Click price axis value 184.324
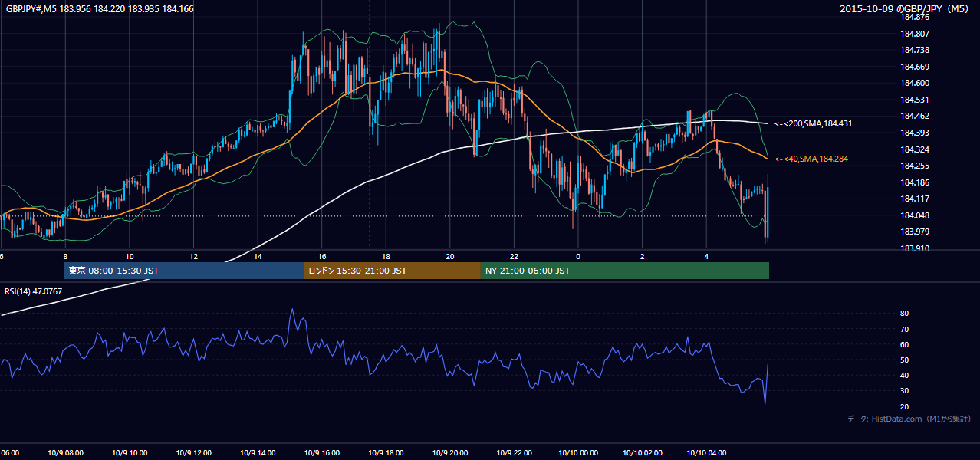 914,149
